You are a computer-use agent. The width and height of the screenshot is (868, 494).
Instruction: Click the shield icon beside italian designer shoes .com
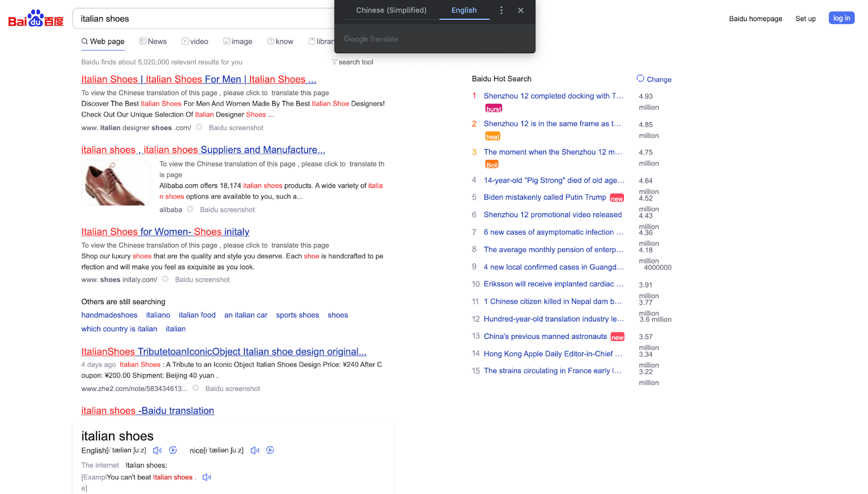[x=199, y=127]
